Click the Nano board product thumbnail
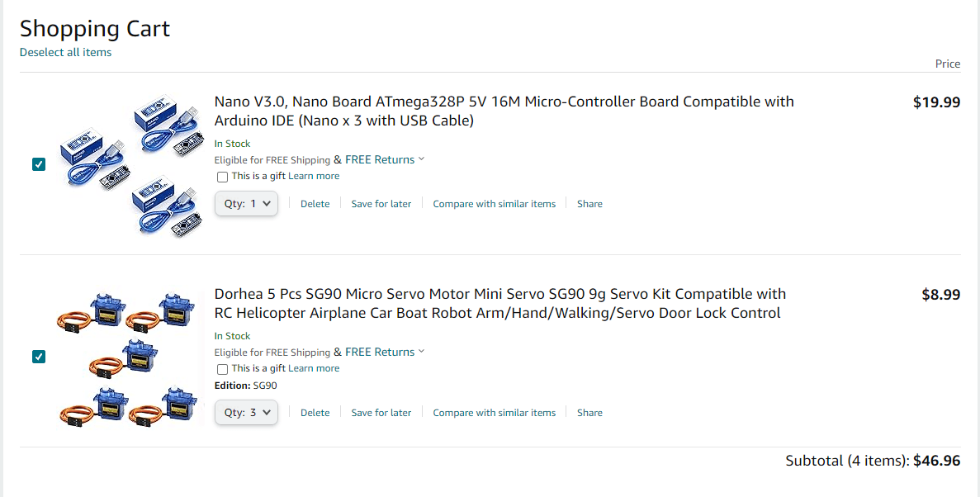Viewport: 980px width, 497px height. tap(130, 165)
